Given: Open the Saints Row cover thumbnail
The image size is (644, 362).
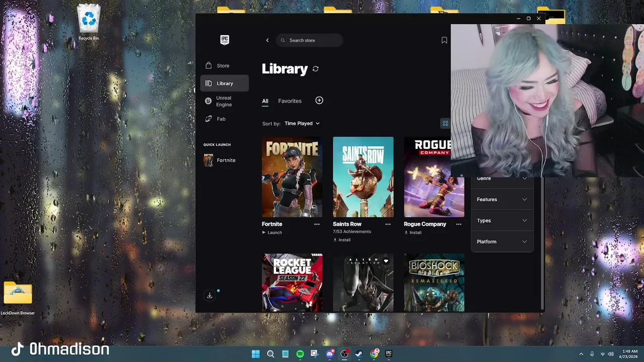Looking at the screenshot, I should 363,177.
